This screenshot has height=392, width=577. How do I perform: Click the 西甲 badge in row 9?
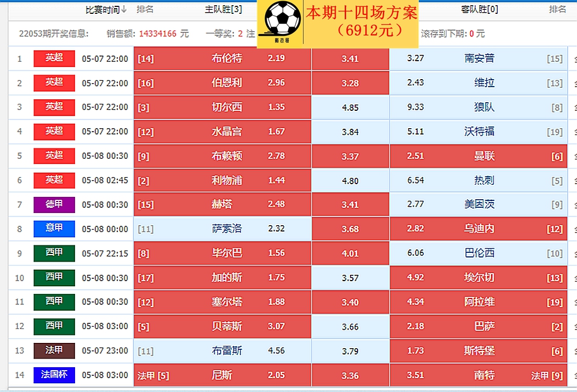(54, 253)
